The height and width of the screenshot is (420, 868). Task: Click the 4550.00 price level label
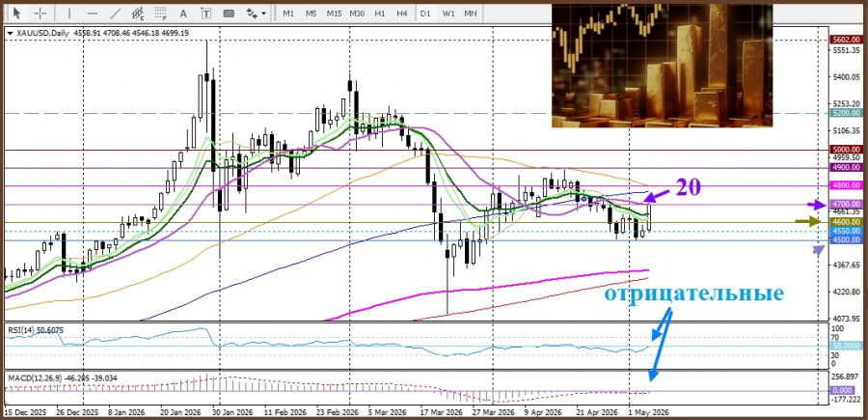(847, 231)
